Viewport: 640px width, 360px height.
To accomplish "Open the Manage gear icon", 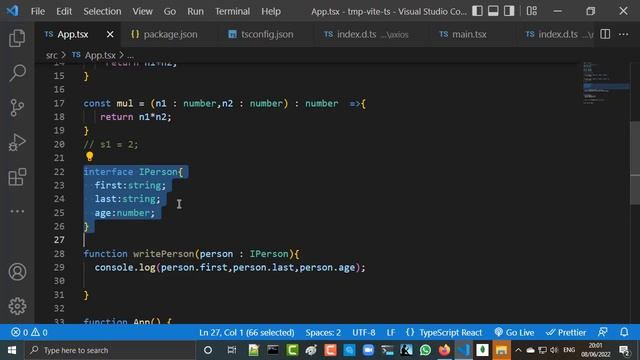I will tap(17, 306).
